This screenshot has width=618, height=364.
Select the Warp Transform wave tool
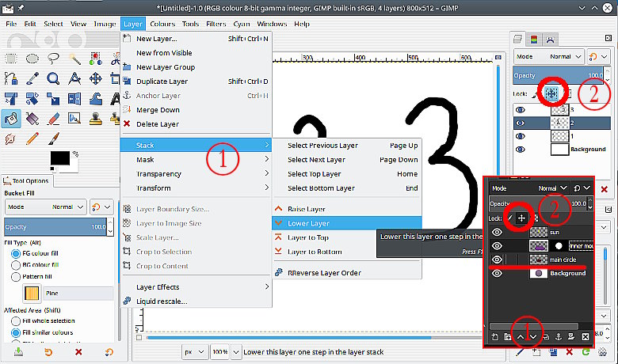click(x=95, y=98)
